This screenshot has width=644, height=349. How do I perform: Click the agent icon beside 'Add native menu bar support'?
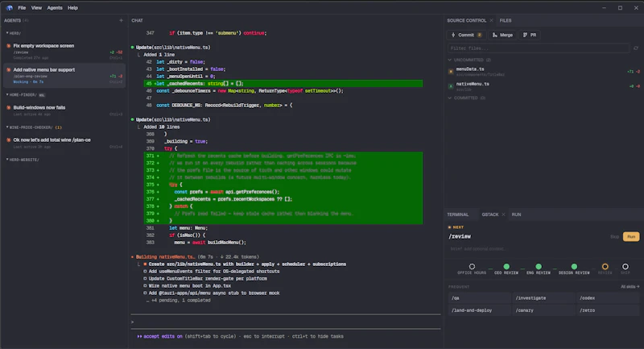(x=9, y=70)
